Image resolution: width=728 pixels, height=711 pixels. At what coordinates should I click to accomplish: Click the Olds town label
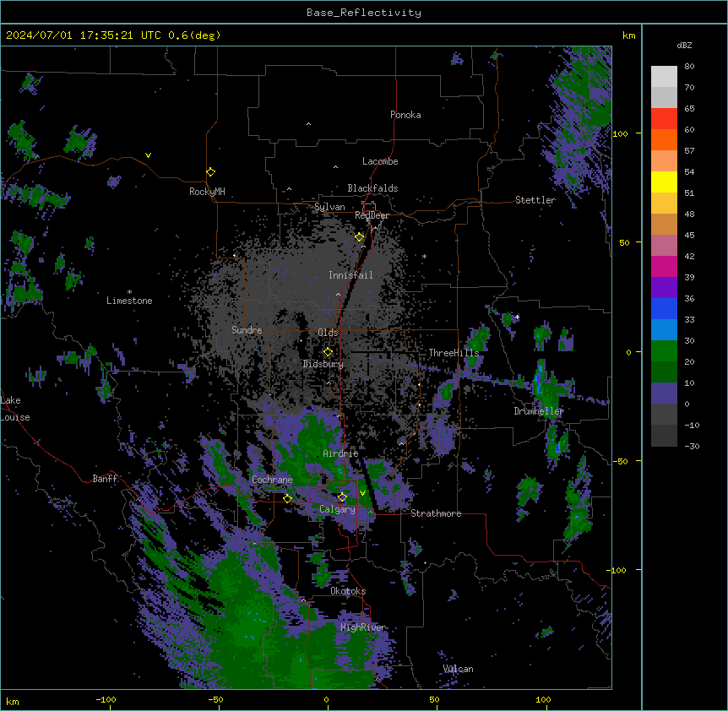pyautogui.click(x=328, y=333)
